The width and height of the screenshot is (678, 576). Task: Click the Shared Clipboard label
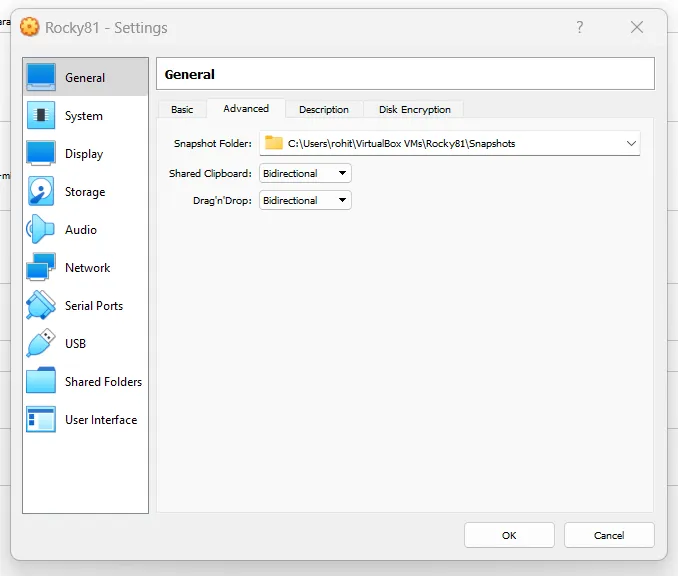click(210, 173)
